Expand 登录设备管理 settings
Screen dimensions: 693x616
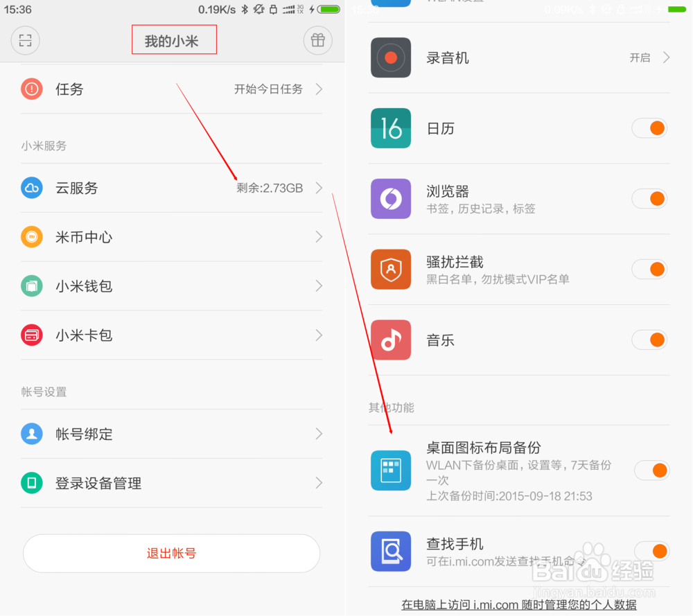(x=317, y=484)
